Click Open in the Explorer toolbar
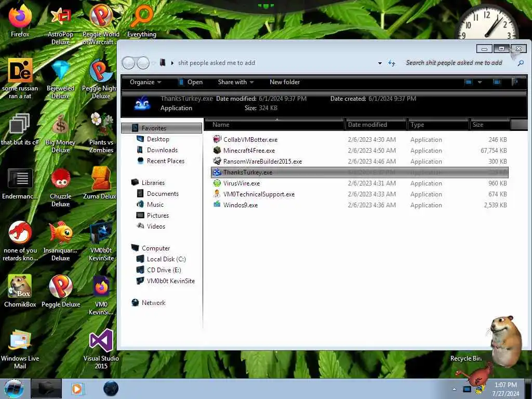 pyautogui.click(x=190, y=82)
